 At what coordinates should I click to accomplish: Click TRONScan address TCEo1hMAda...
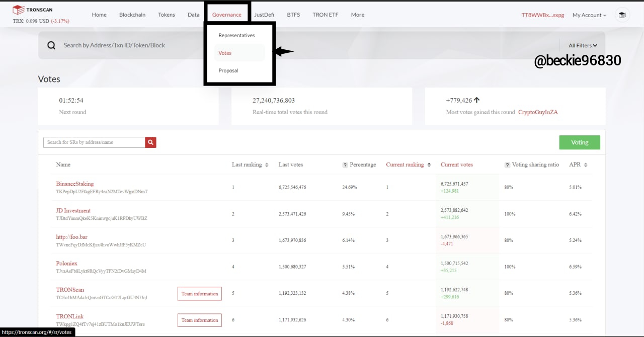tap(102, 297)
